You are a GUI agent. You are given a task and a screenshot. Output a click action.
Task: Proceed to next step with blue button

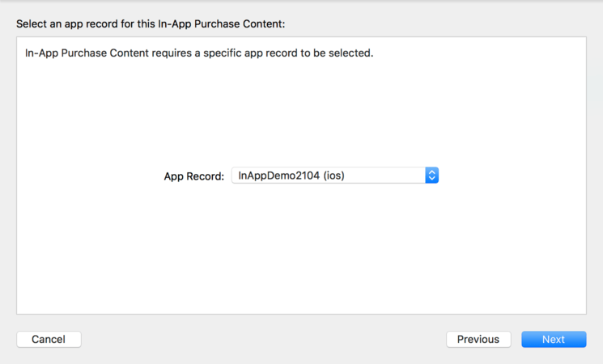pos(554,339)
